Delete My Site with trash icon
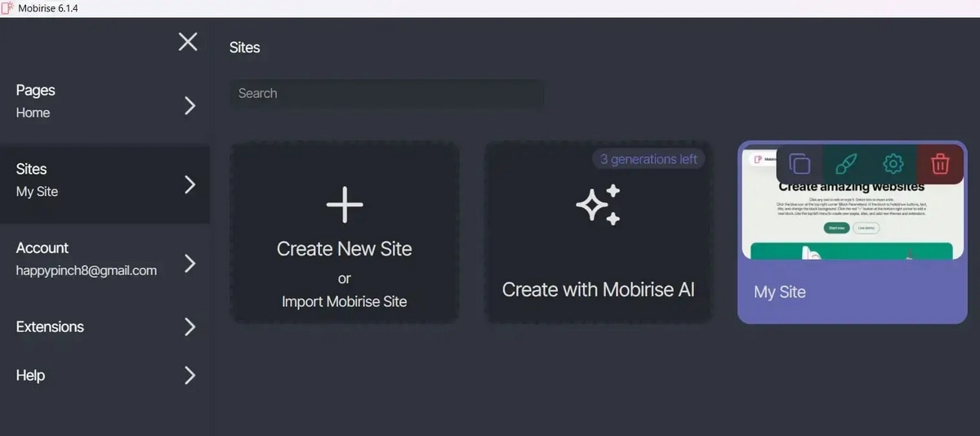 click(940, 164)
